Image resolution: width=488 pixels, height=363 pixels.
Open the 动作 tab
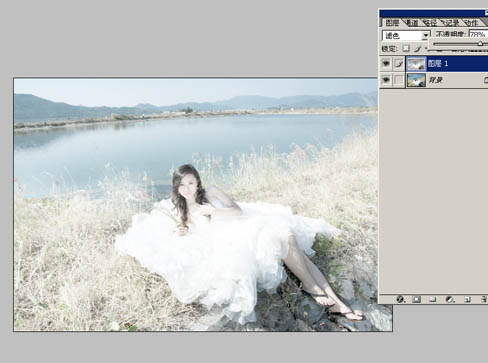471,23
